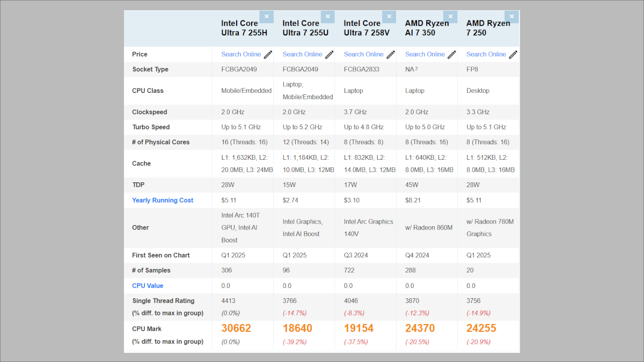
Task: Follow Search Online link for Ultra 7 258V
Action: (x=363, y=54)
